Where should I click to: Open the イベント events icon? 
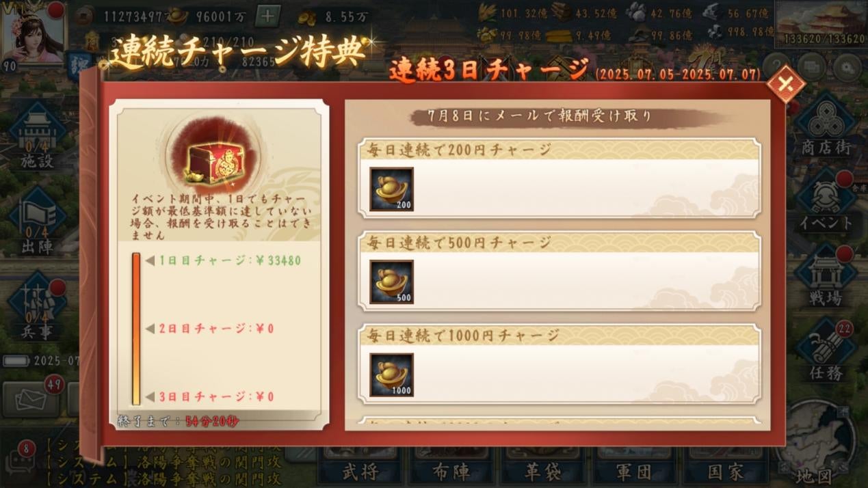click(827, 200)
